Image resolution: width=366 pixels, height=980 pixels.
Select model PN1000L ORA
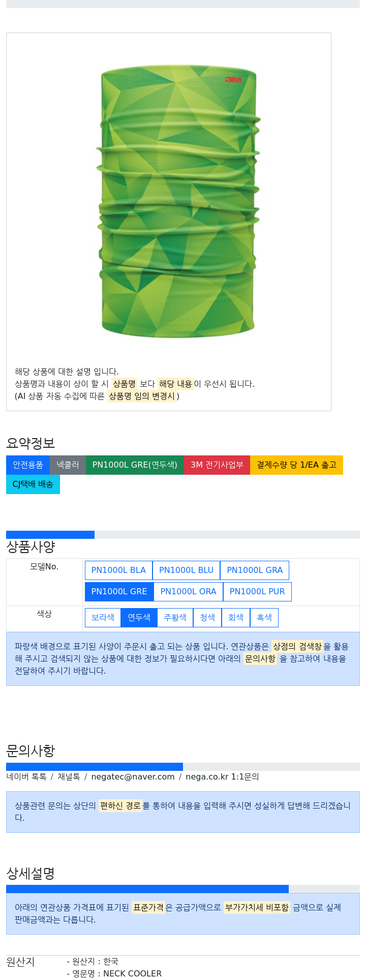(188, 592)
